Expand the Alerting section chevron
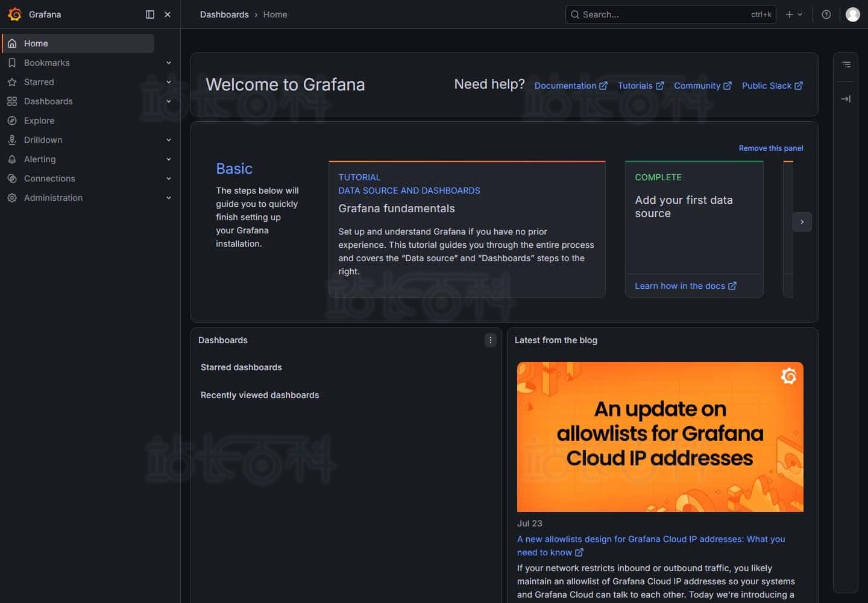Image resolution: width=868 pixels, height=603 pixels. [x=169, y=159]
